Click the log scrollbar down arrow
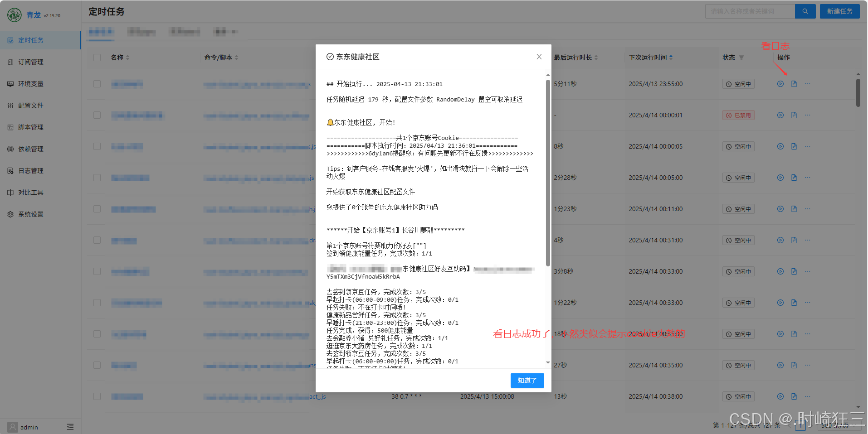Viewport: 868px width, 434px height. (x=548, y=362)
